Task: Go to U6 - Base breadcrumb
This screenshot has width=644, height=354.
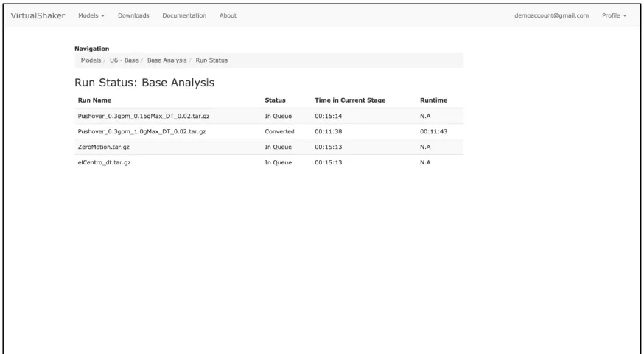Action: coord(124,60)
